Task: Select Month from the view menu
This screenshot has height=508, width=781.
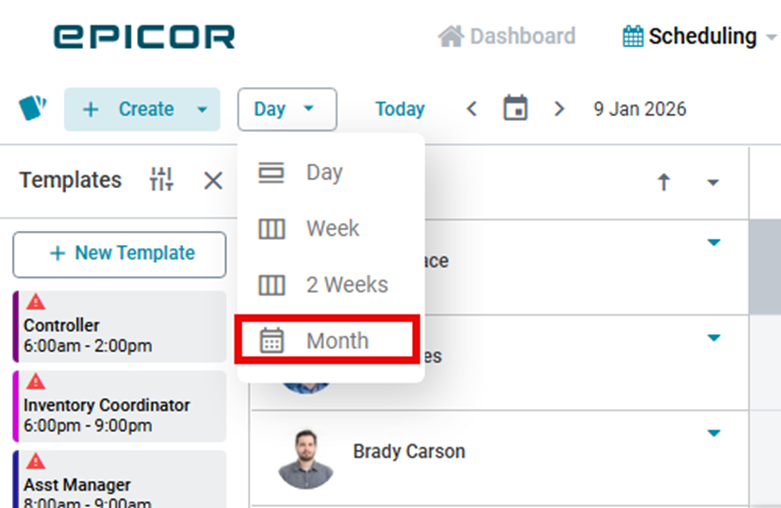Action: coord(326,341)
